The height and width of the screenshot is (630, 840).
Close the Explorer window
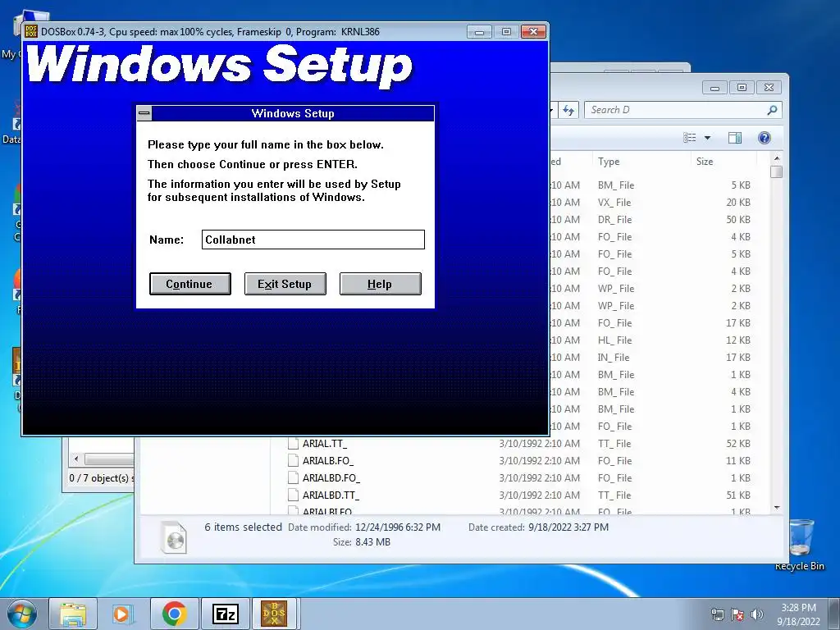pos(769,87)
